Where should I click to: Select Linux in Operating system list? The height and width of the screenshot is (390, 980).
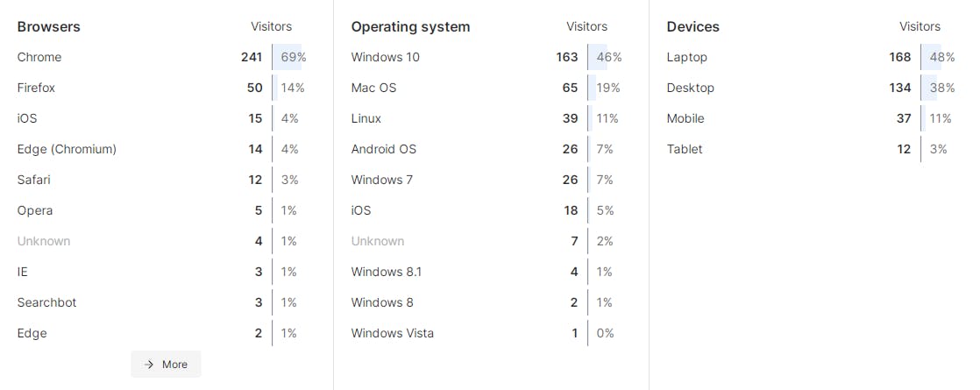366,118
